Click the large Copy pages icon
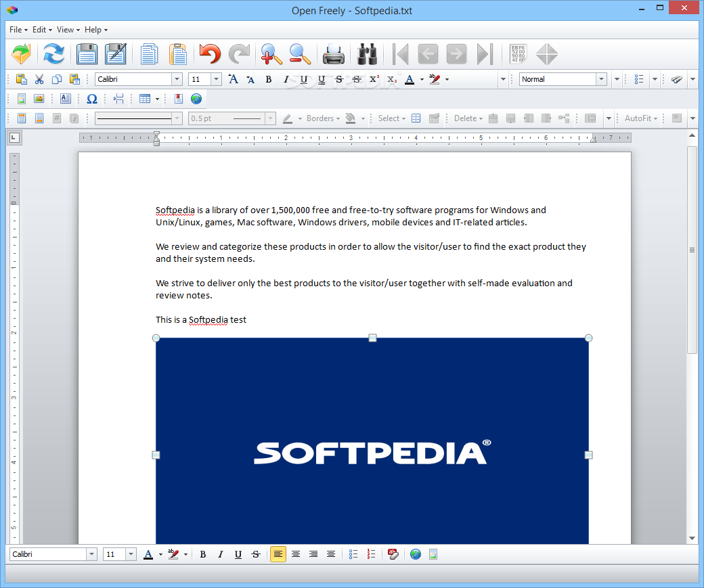 point(149,54)
